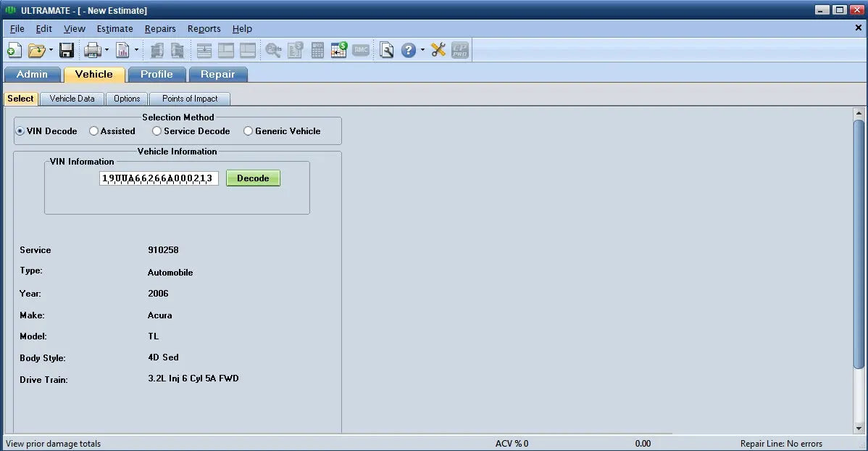Choose the Generic Vehicle radio option
Image resolution: width=868 pixels, height=451 pixels.
point(249,131)
